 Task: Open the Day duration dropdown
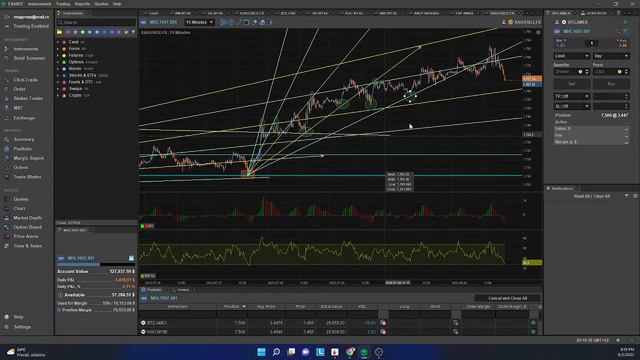click(611, 56)
